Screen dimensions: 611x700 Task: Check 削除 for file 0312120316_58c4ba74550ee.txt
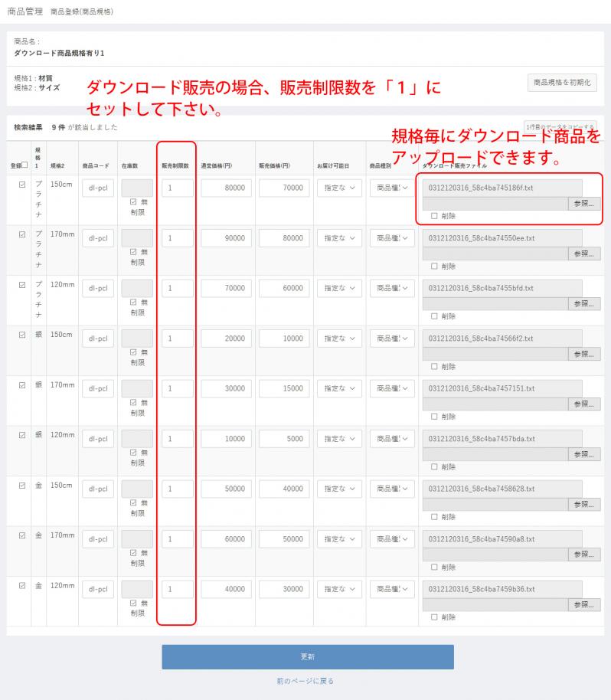[434, 267]
